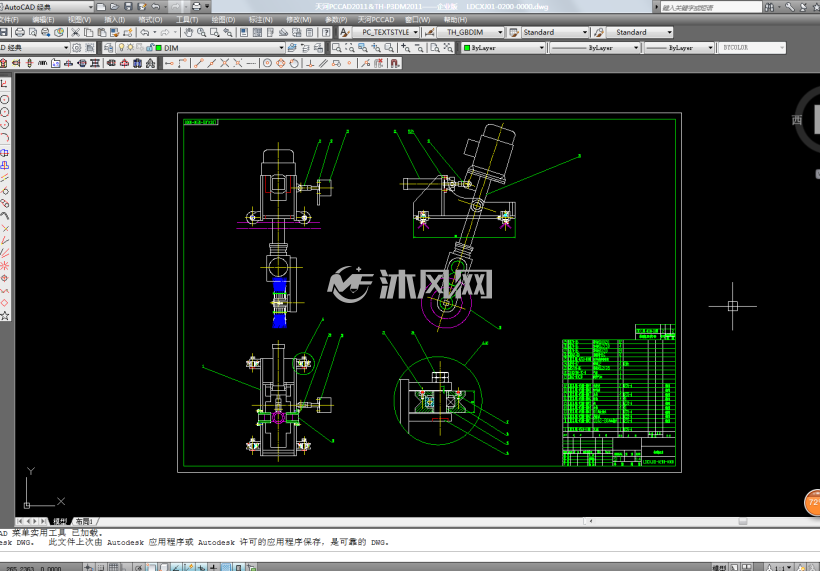Screen dimensions: 820x571
Task: Click the New file icon in quick access toolbar
Action: pos(101,6)
